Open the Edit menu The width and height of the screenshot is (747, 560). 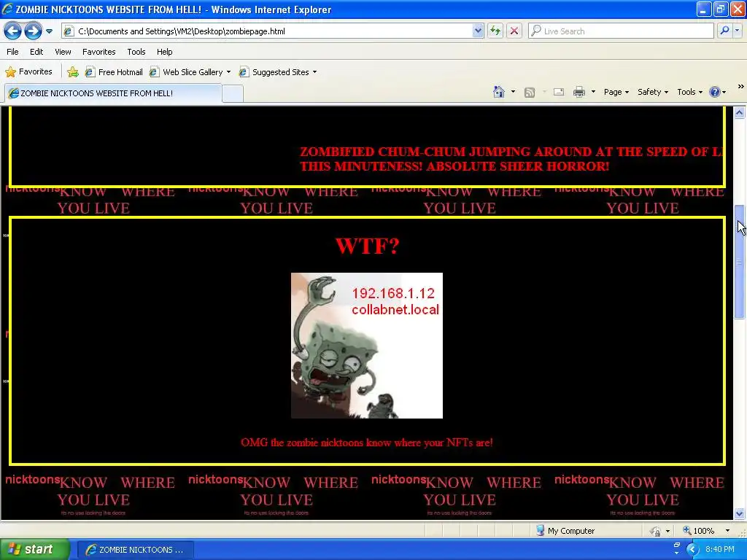36,52
